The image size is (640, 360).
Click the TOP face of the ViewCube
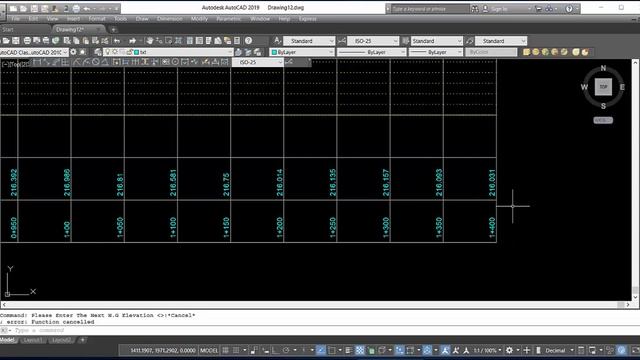[603, 87]
